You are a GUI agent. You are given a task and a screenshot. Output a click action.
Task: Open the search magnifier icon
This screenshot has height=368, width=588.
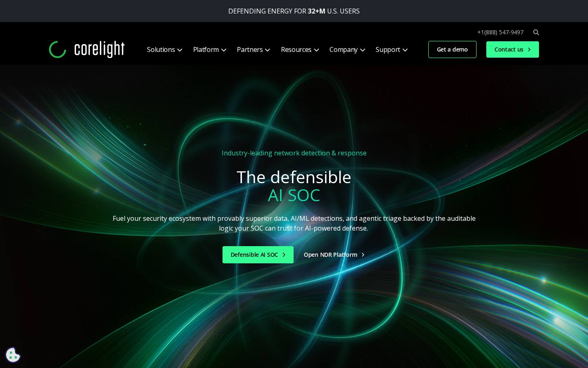point(536,32)
